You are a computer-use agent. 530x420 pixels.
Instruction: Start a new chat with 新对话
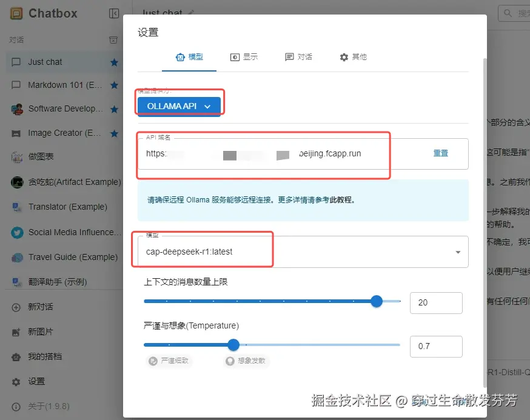(64, 307)
